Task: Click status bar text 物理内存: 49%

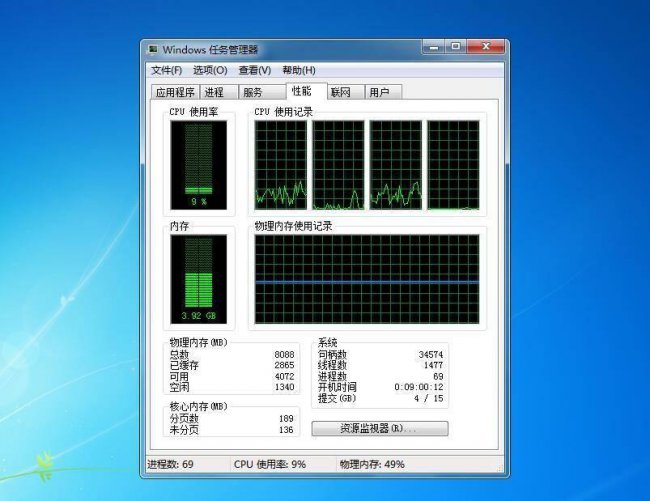Action: tap(372, 464)
